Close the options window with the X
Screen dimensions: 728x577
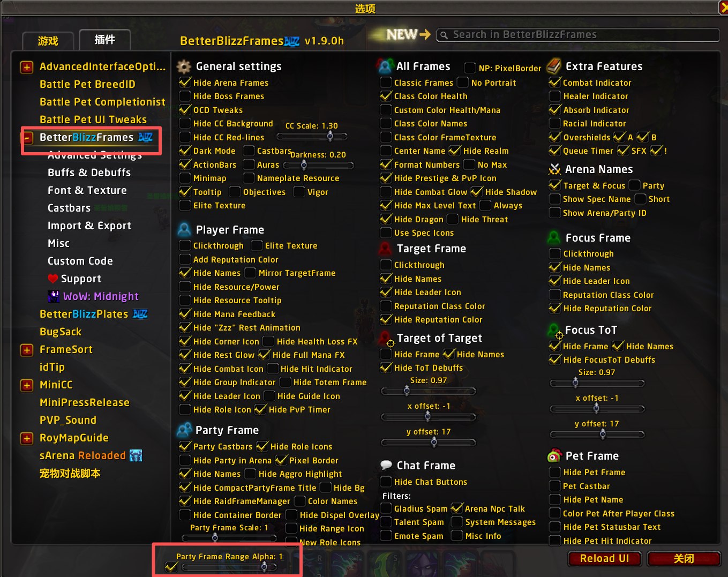coord(723,7)
